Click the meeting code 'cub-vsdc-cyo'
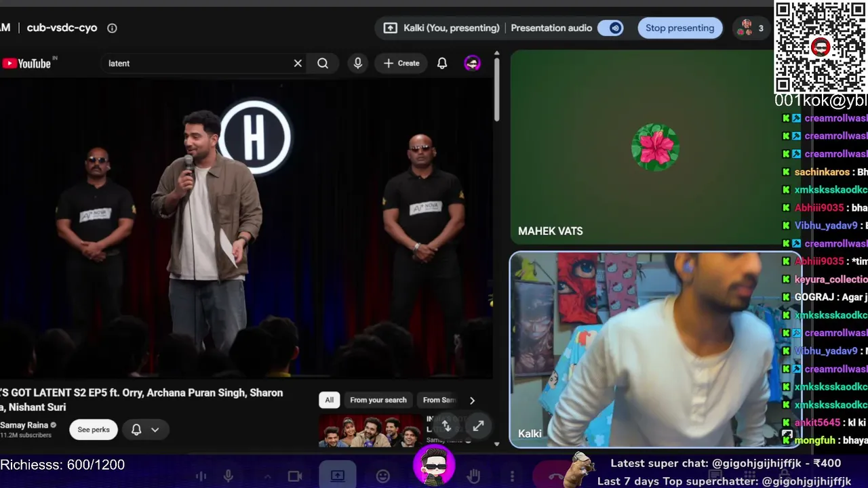 point(62,28)
